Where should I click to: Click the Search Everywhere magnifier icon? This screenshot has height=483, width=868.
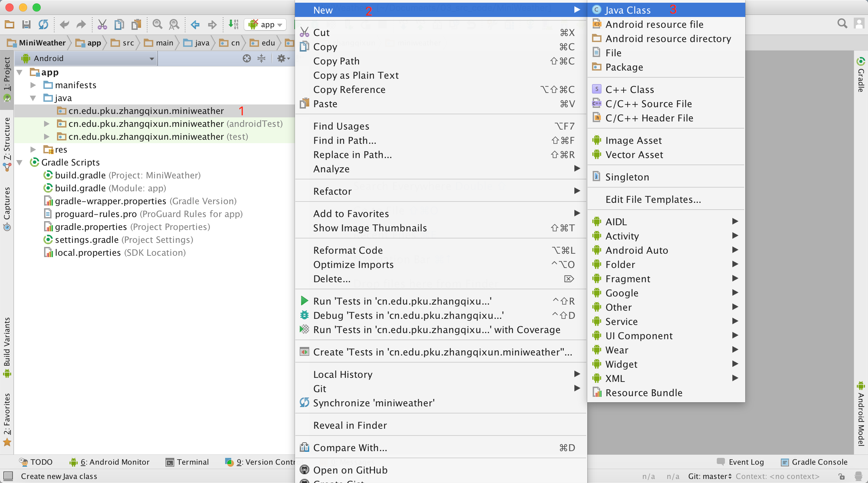coord(842,24)
